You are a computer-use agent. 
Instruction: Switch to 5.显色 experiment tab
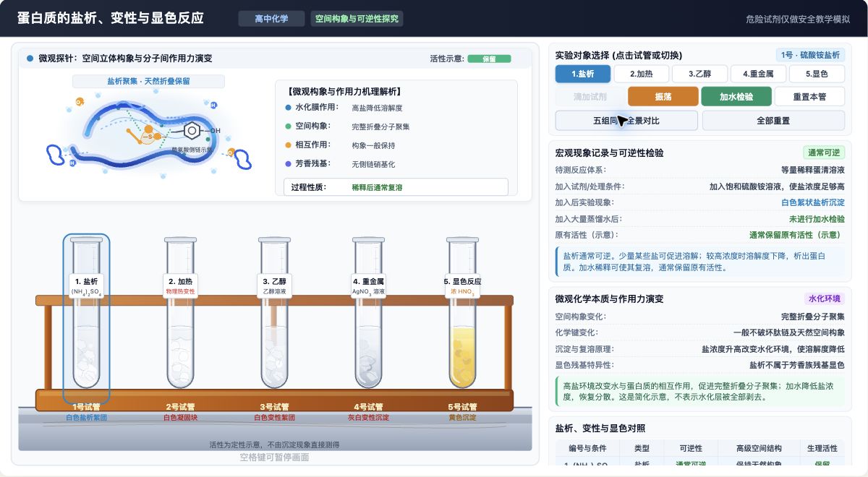coord(816,74)
